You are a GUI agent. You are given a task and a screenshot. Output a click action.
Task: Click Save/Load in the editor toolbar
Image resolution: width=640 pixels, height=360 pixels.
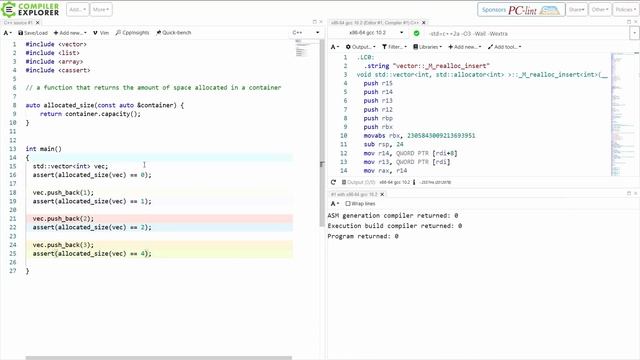33,33
